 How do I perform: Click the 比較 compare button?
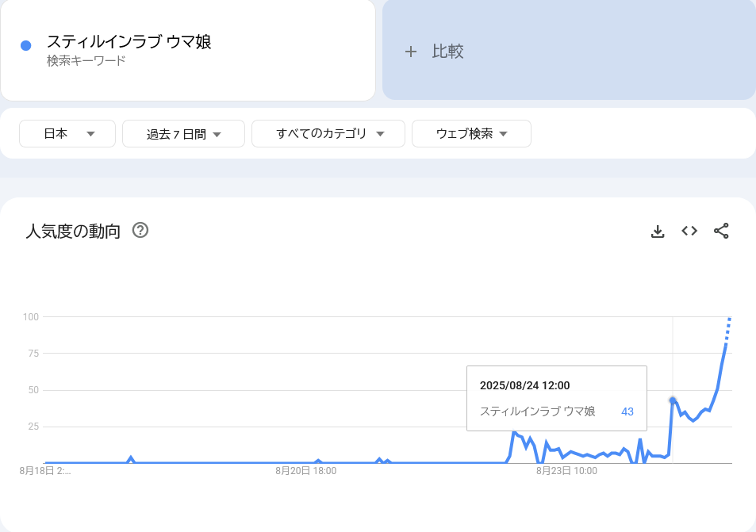click(447, 52)
